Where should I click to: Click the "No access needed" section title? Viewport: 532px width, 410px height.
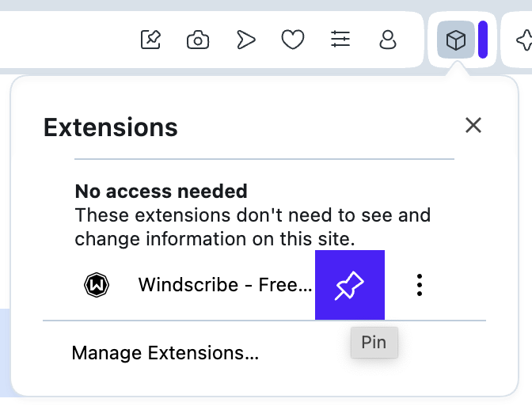161,191
